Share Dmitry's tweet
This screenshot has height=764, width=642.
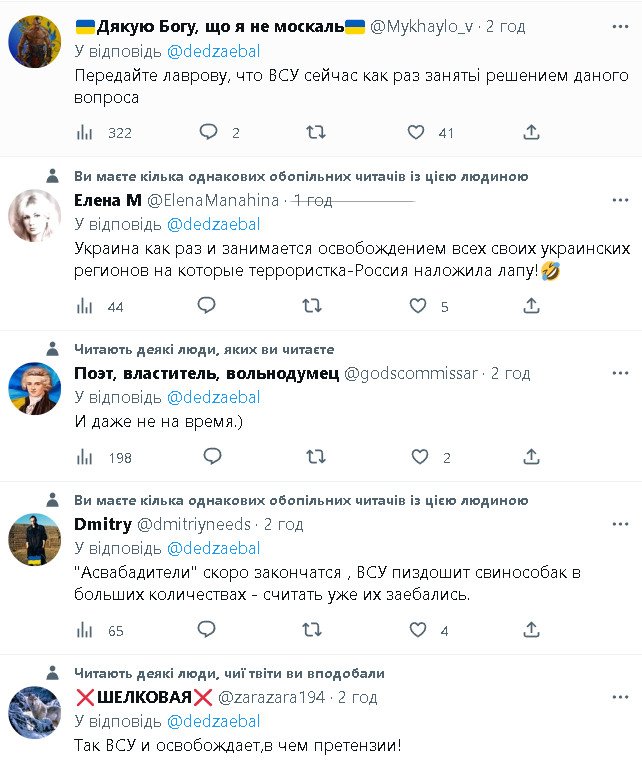pyautogui.click(x=532, y=630)
